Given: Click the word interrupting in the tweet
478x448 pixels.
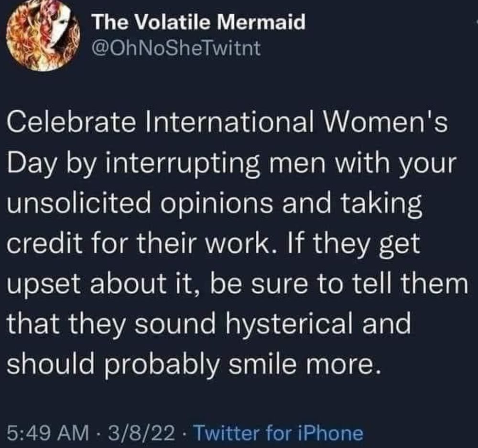Looking at the screenshot, I should 182,164.
